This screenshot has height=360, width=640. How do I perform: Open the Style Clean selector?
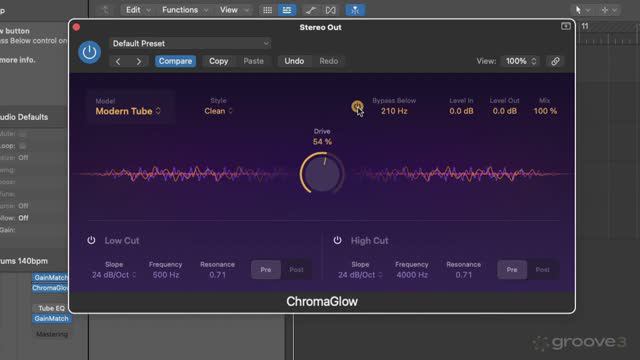pos(218,111)
